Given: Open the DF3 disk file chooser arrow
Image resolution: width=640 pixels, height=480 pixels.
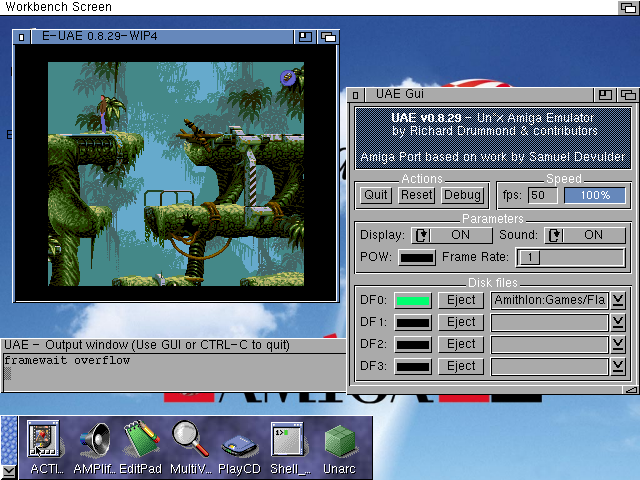Looking at the screenshot, I should tap(618, 366).
